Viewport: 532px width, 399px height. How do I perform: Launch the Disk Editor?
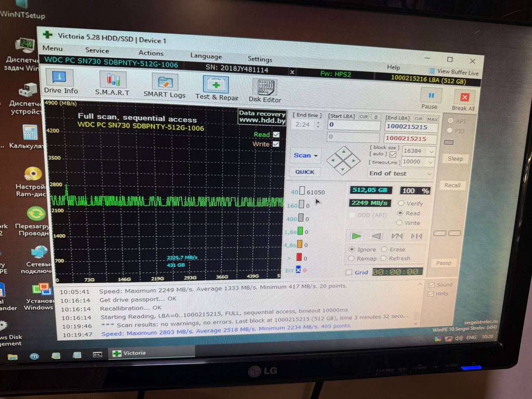point(265,90)
